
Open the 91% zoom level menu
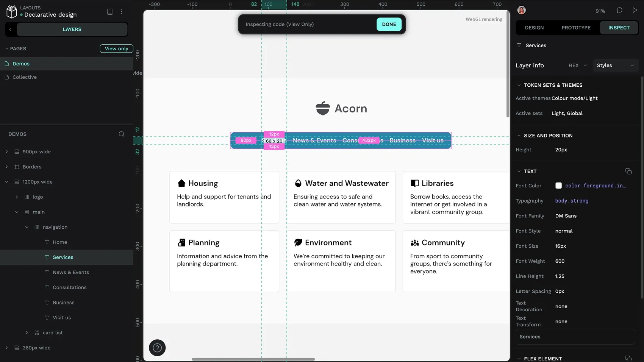(600, 11)
